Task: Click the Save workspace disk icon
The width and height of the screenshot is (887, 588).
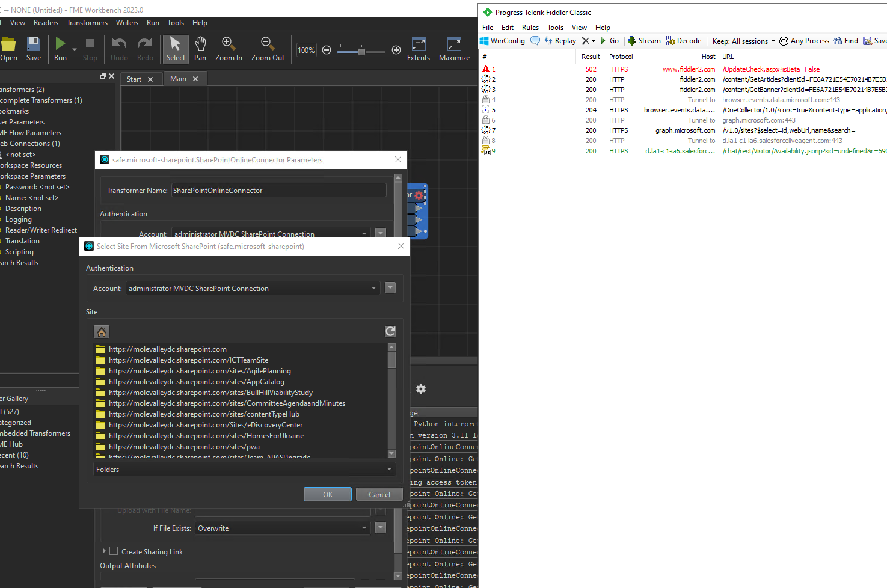Action: click(x=34, y=44)
